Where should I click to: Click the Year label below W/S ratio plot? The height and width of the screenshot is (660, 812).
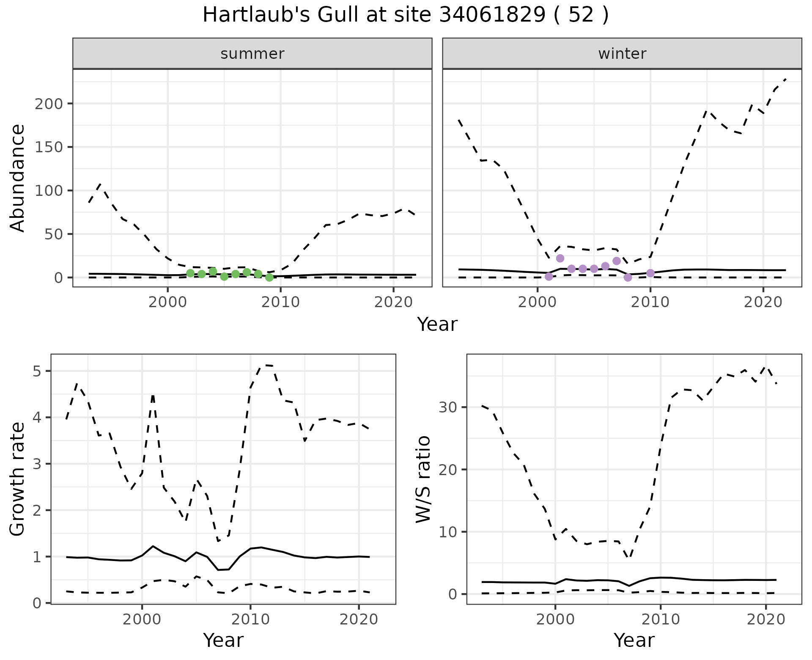coord(634,640)
